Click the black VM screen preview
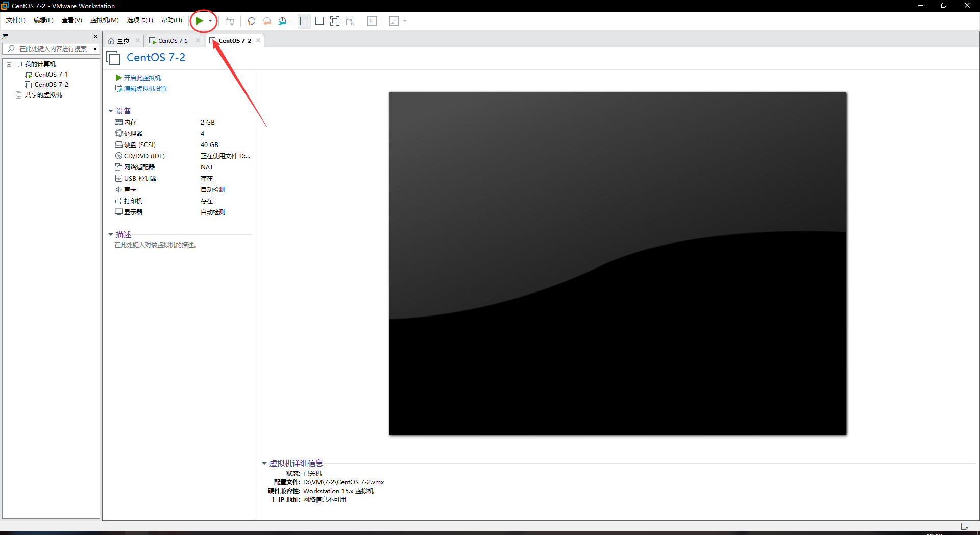 [618, 263]
